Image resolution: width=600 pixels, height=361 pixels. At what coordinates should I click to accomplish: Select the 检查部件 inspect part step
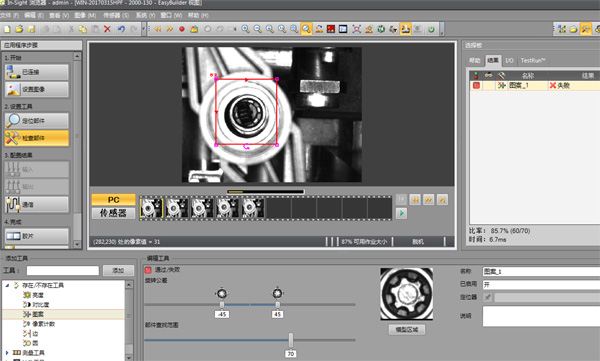point(37,138)
